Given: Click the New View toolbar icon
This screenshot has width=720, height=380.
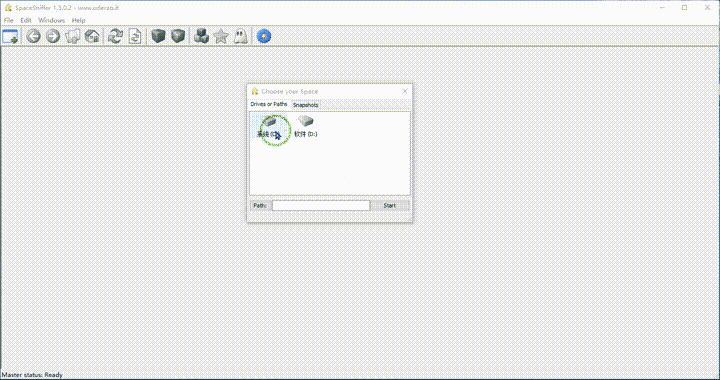Looking at the screenshot, I should (x=10, y=36).
